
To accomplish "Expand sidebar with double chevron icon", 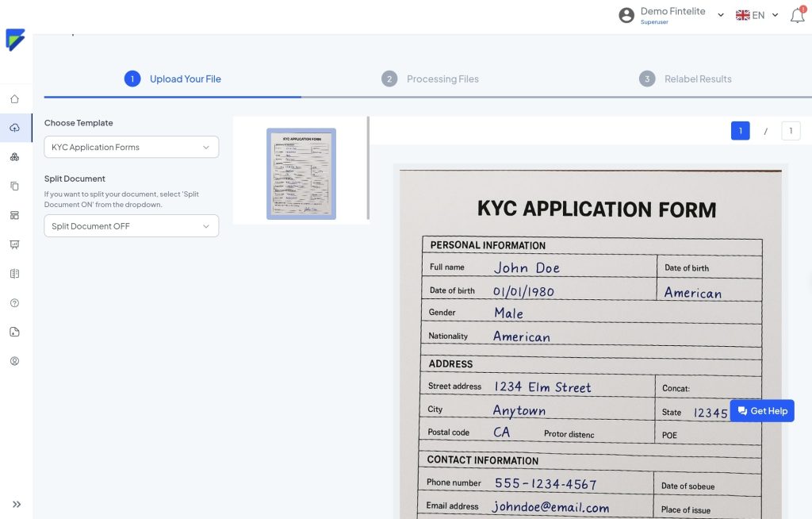I will pos(17,504).
